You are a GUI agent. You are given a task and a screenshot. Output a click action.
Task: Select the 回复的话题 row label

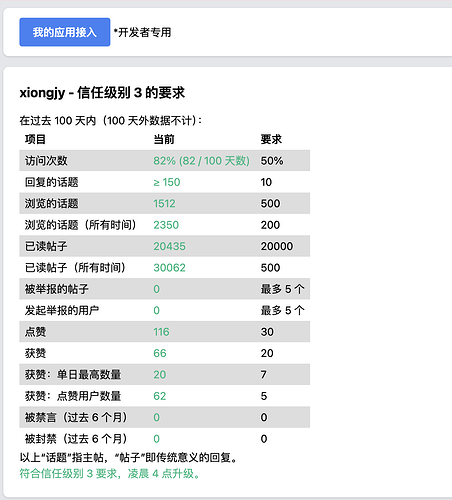click(52, 182)
